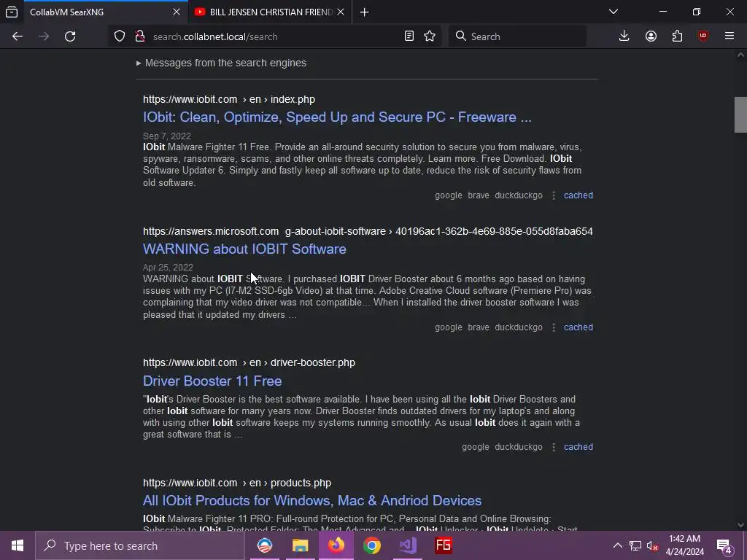This screenshot has width=747, height=560.
Task: Show hidden system tray icons
Action: [x=617, y=545]
